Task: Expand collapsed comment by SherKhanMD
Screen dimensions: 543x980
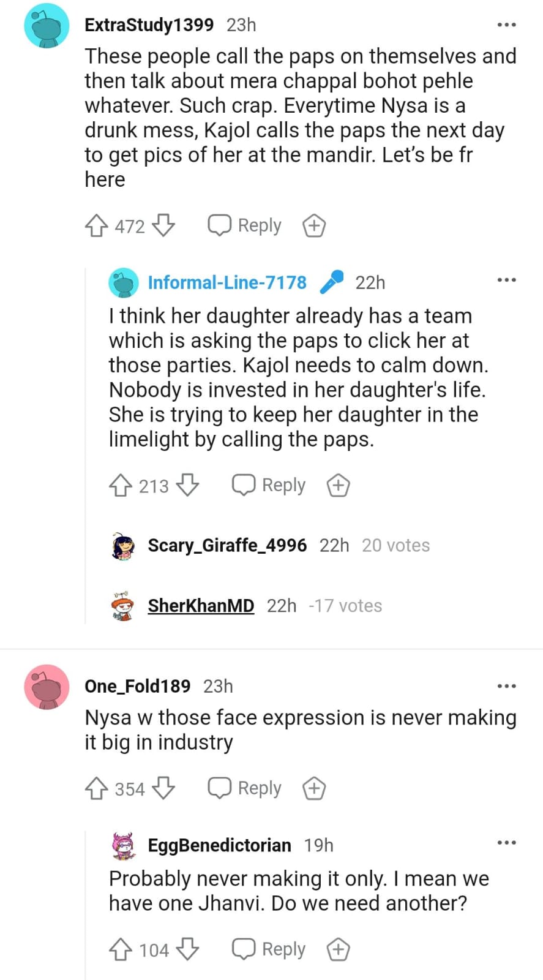Action: pos(201,606)
